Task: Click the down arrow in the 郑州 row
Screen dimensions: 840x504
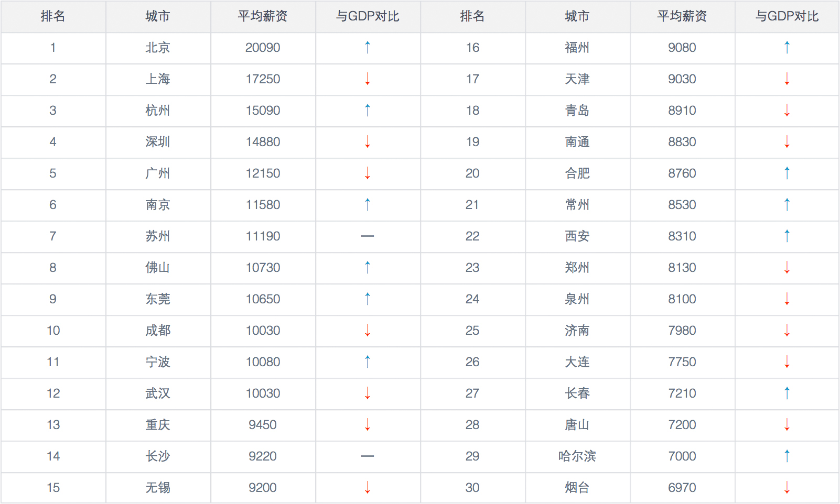Action: (787, 268)
